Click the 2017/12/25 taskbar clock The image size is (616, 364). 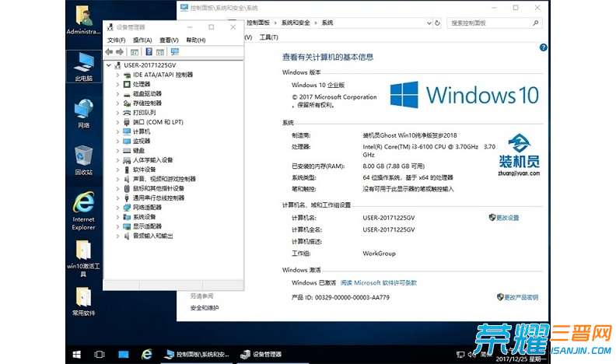click(x=521, y=359)
